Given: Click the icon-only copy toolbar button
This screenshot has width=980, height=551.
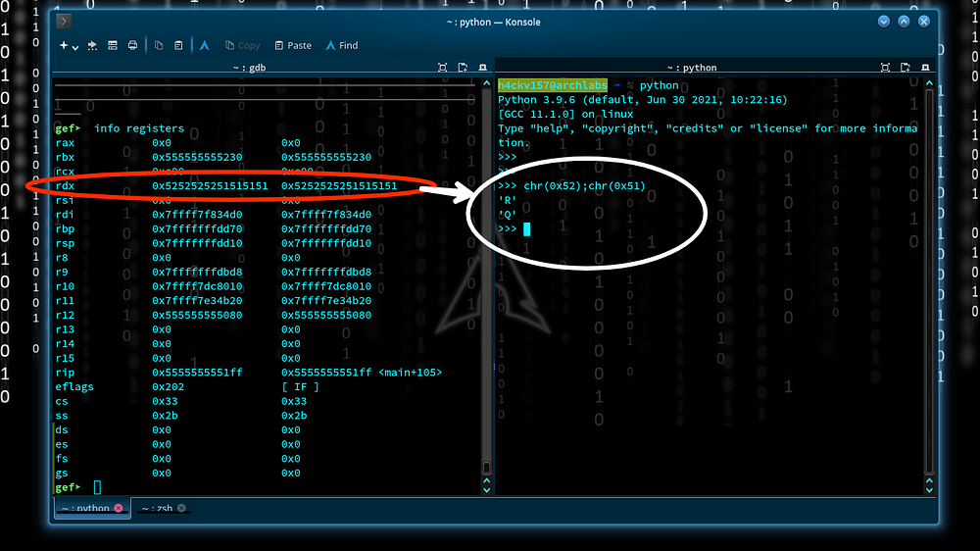Looking at the screenshot, I should point(159,46).
